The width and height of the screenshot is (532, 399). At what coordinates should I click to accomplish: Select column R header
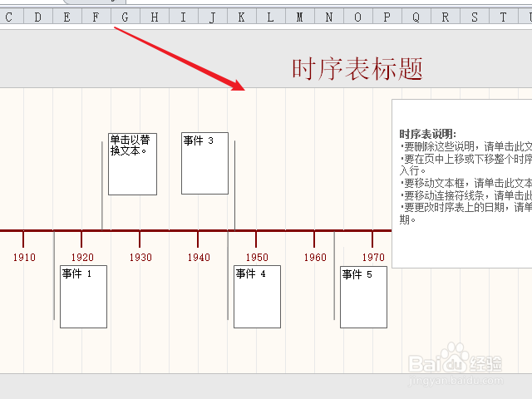click(x=446, y=17)
